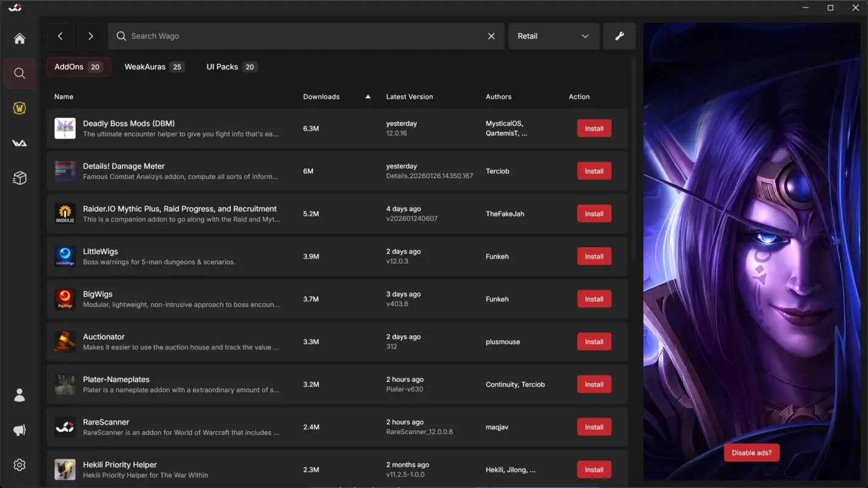This screenshot has height=488, width=868.
Task: Open app settings with the gear icon
Action: coord(19,464)
